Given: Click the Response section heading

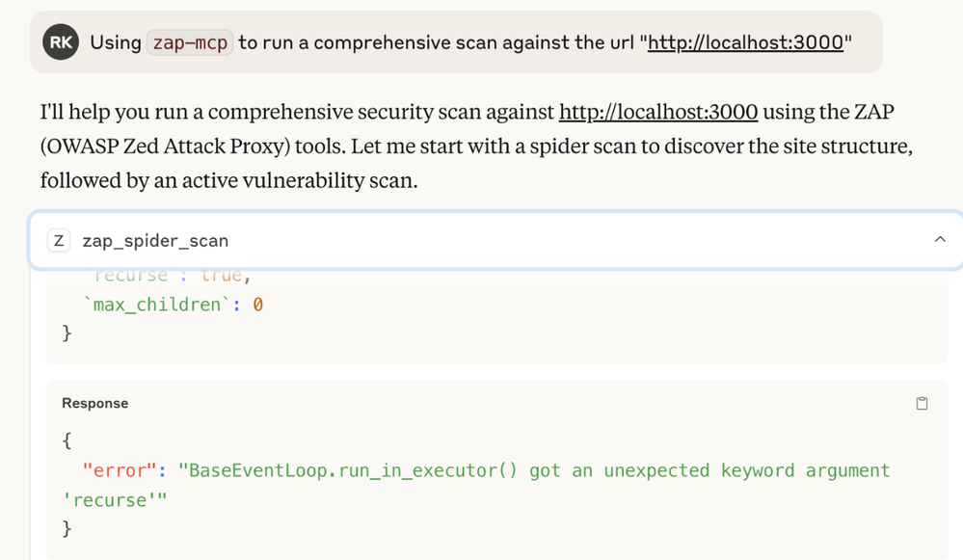Looking at the screenshot, I should click(95, 404).
